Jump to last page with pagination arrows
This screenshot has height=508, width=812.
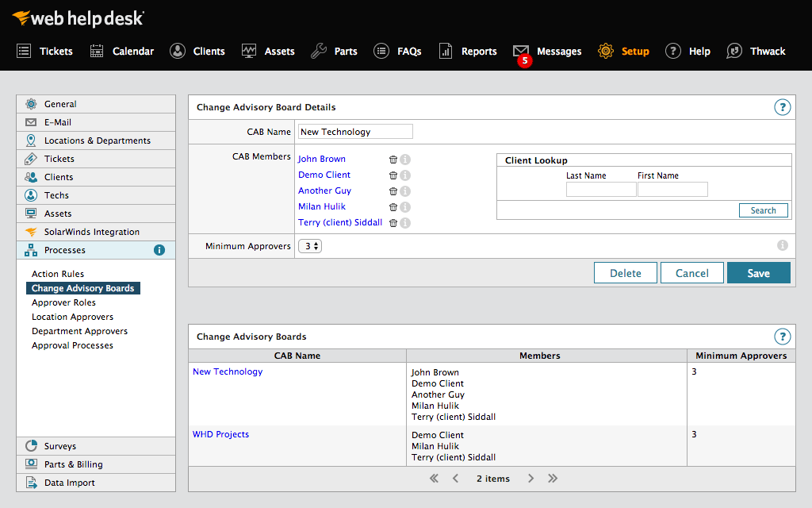pos(551,478)
